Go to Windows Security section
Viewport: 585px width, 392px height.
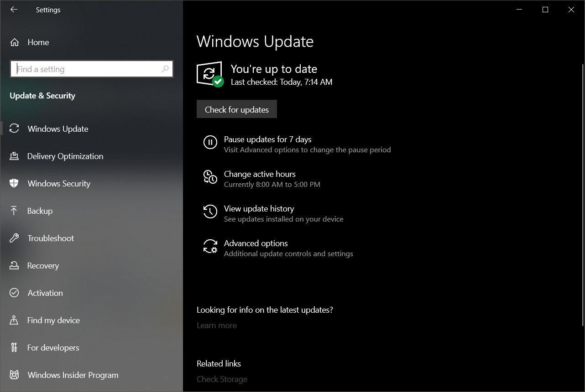59,184
